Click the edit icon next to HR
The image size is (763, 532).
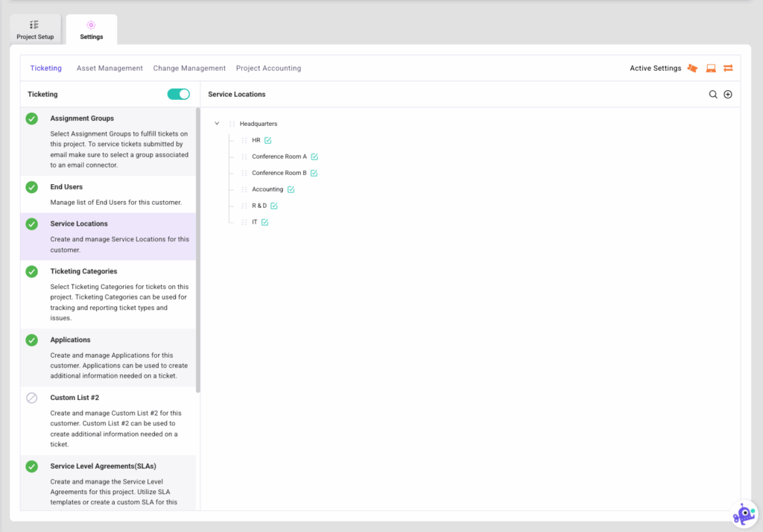267,140
